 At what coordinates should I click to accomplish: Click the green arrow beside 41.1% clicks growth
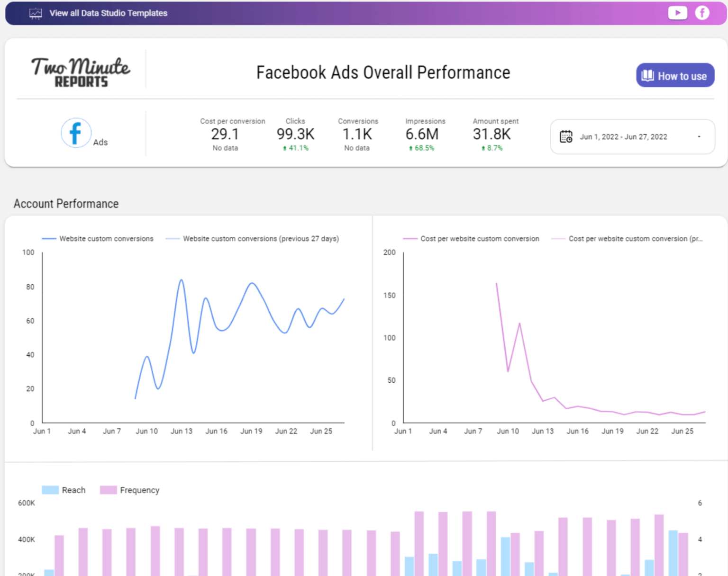tap(284, 148)
